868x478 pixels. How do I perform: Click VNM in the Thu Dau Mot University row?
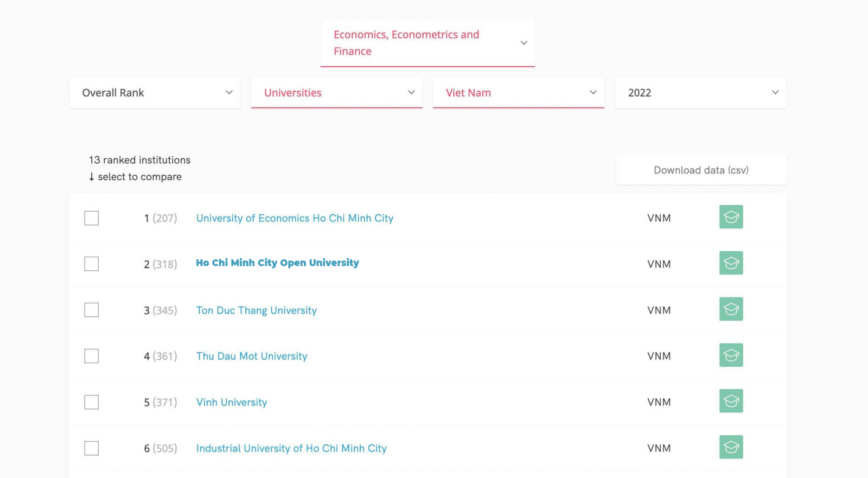(659, 356)
